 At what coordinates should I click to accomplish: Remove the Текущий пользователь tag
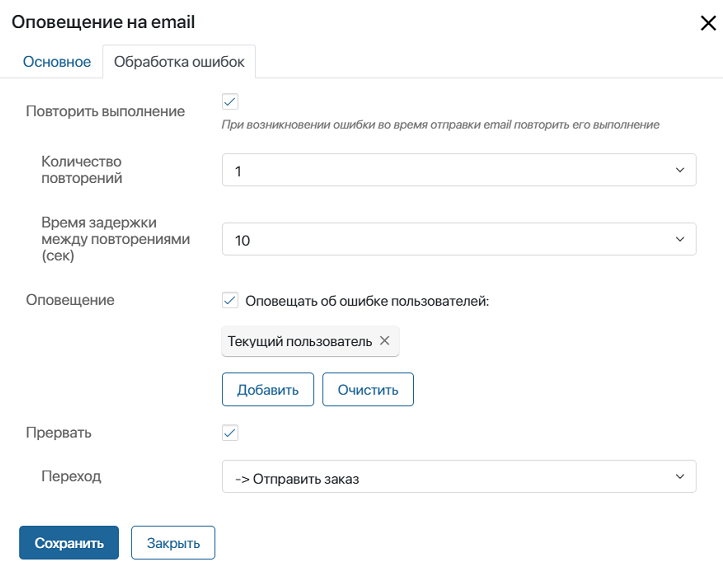385,341
